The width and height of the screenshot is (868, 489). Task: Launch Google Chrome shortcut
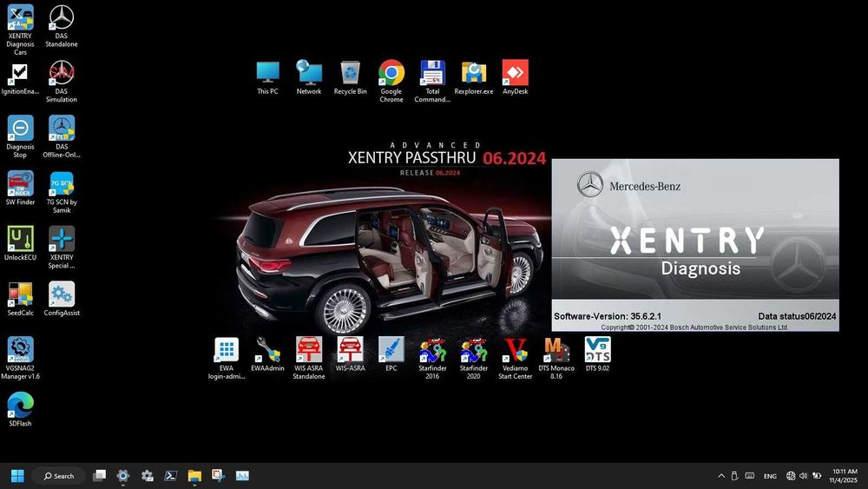coord(391,82)
